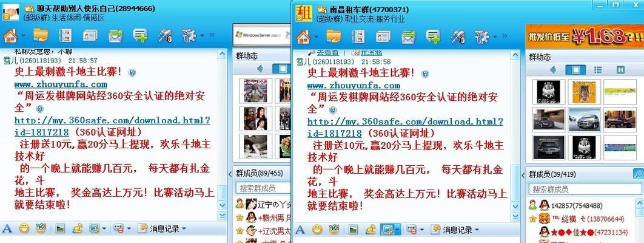Open tools wrench icon in left window toolbar
644x243 pixels.
coord(165,36)
